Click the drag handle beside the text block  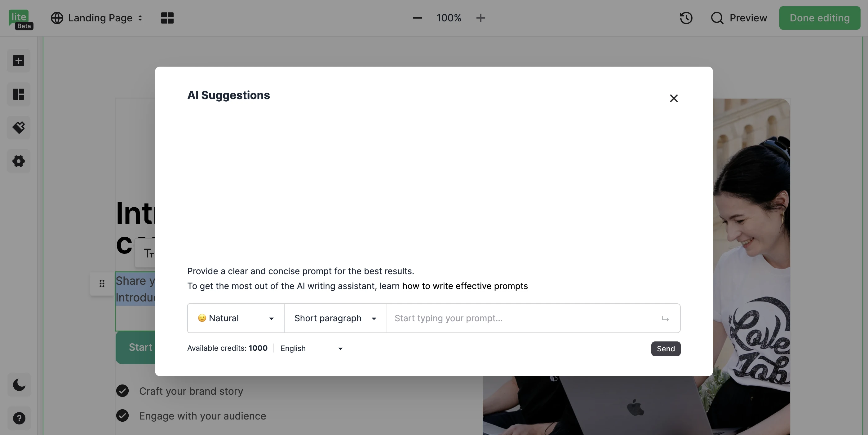point(102,283)
